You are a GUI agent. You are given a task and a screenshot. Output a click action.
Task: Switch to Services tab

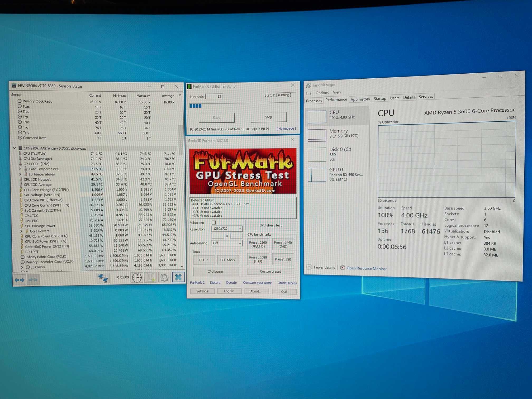(426, 97)
